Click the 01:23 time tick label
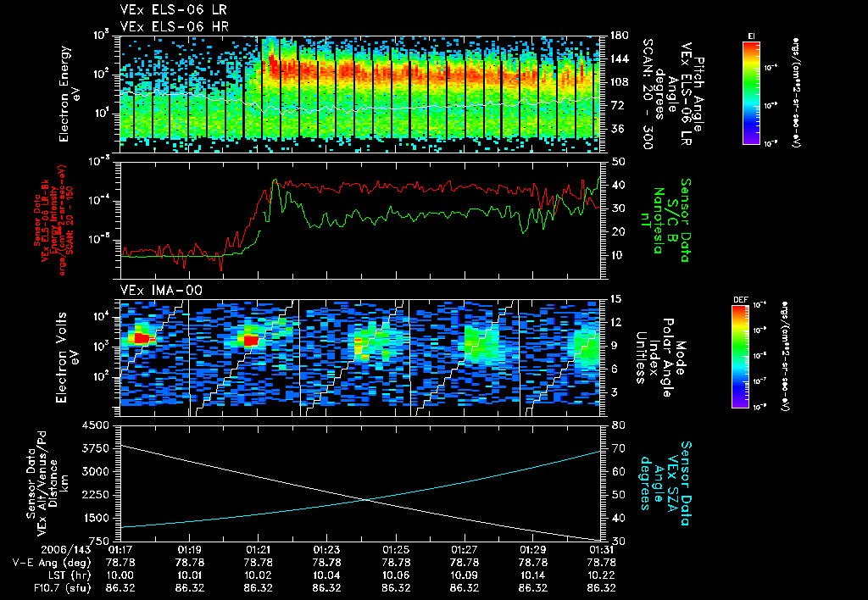The width and height of the screenshot is (868, 600). [326, 550]
